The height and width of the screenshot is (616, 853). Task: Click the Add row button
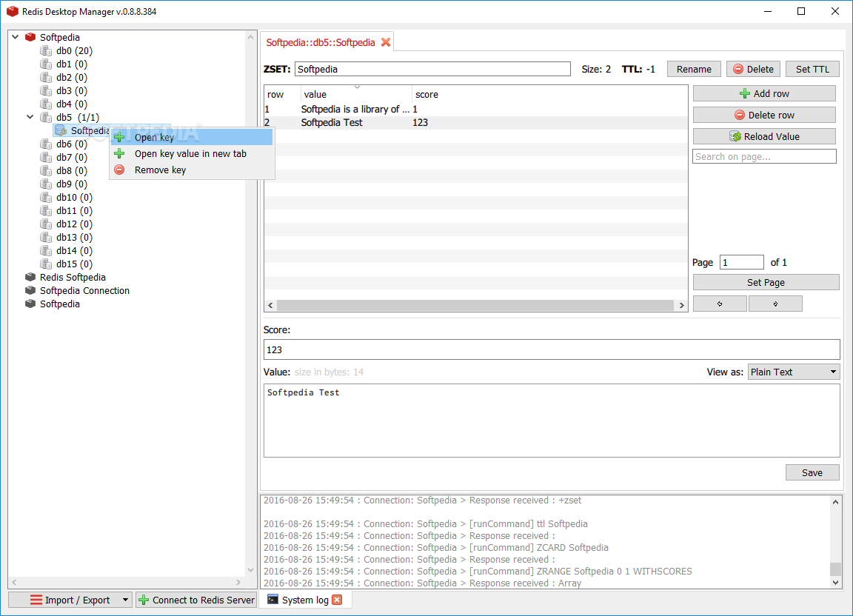(x=764, y=93)
